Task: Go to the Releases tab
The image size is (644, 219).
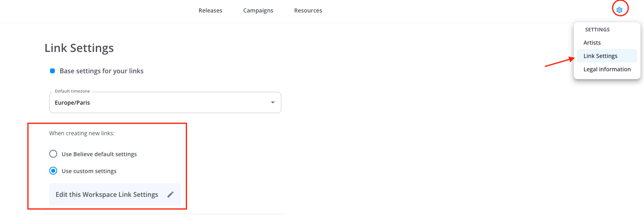Action: [210, 10]
